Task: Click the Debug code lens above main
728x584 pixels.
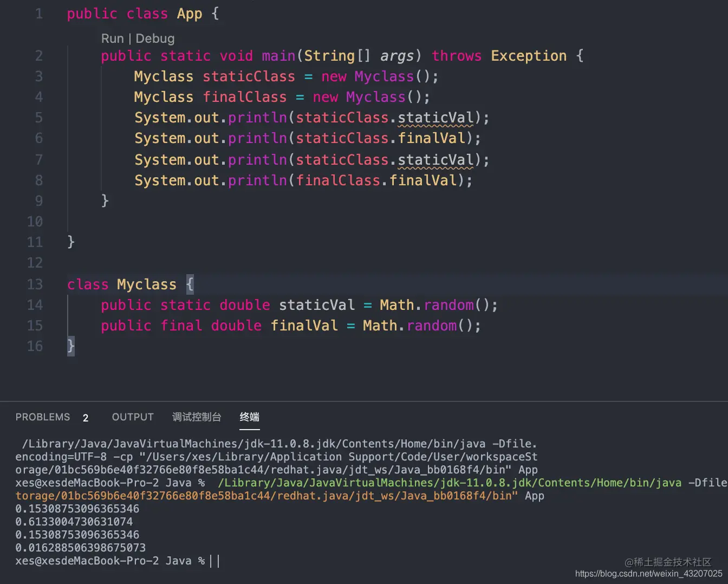Action: click(155, 38)
